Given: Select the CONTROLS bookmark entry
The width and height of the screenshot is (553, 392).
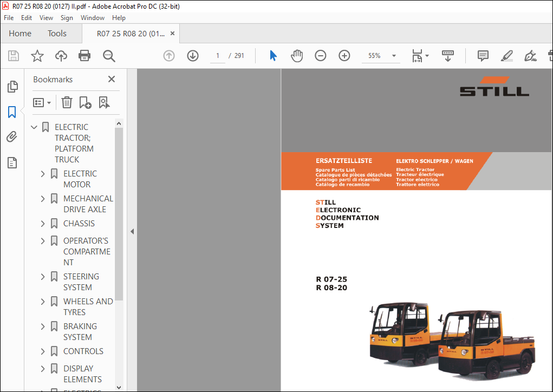Looking at the screenshot, I should click(83, 351).
